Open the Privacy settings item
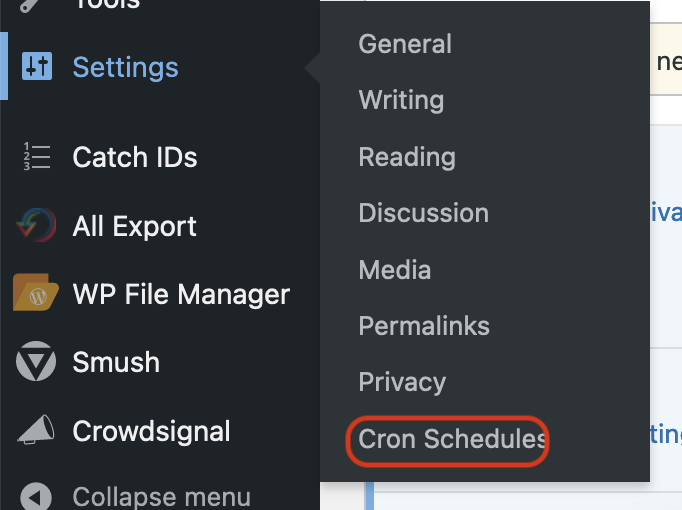 402,382
